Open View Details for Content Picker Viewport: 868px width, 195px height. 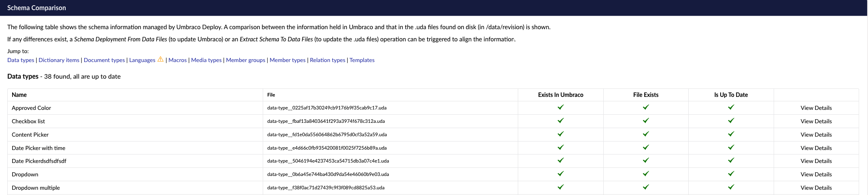point(816,135)
